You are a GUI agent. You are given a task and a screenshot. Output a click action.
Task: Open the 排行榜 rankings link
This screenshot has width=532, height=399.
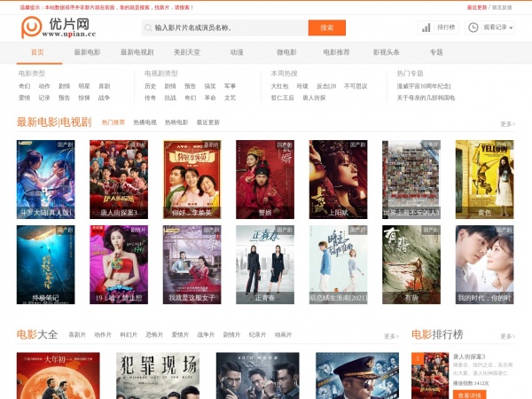(x=446, y=27)
